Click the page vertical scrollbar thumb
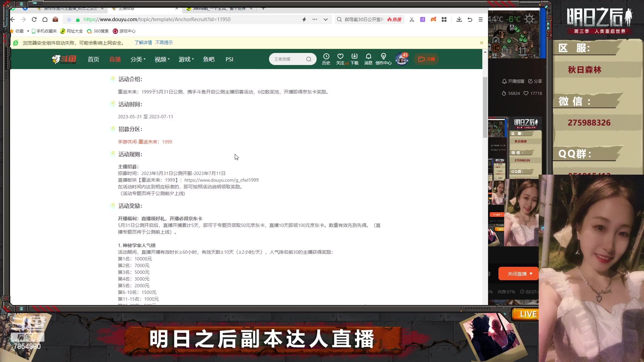The height and width of the screenshot is (362, 644). pos(485,107)
